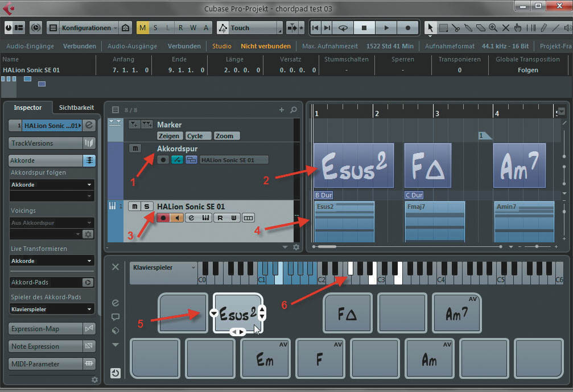
Task: Click the F triangle chord pad
Action: click(x=348, y=313)
